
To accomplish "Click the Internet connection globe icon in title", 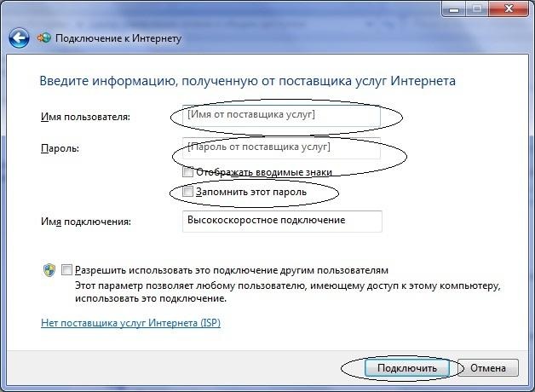I will pos(44,37).
